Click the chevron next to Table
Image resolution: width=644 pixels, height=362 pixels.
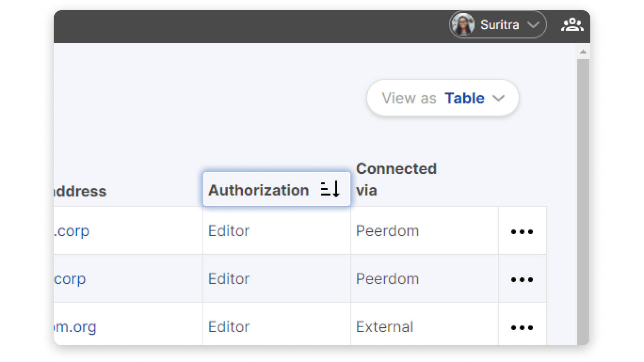[x=499, y=98]
